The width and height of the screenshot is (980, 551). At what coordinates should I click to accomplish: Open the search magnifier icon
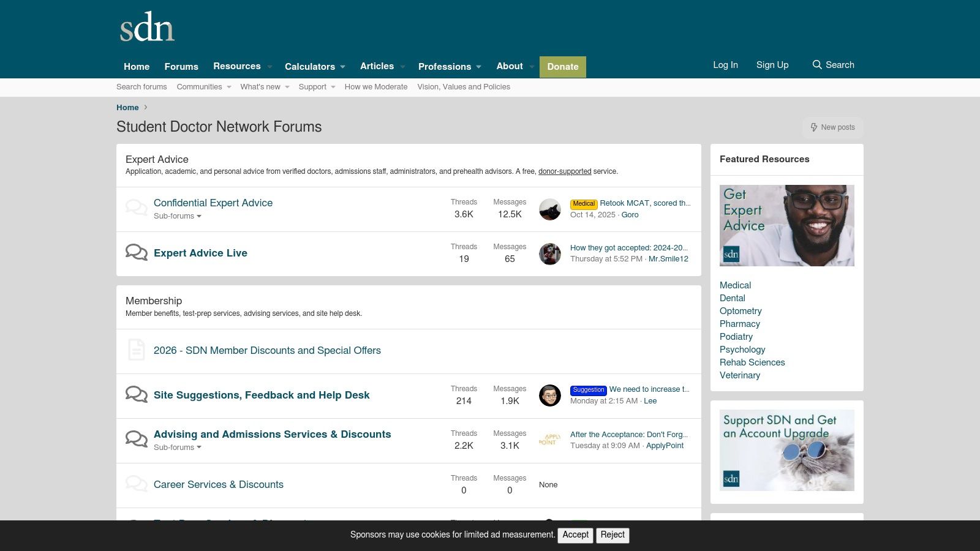pos(817,64)
